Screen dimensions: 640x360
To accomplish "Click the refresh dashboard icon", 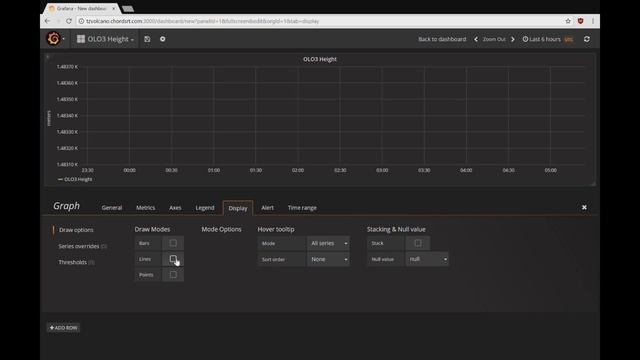I will [587, 39].
